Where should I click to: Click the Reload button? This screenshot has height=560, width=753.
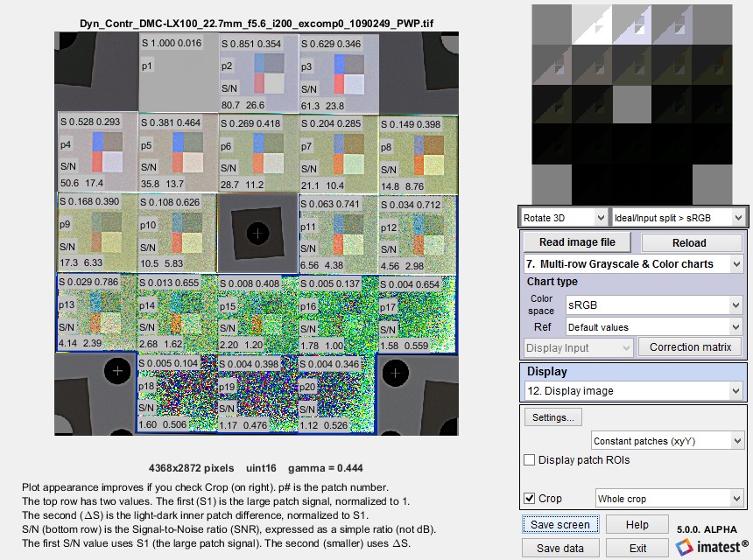(691, 241)
